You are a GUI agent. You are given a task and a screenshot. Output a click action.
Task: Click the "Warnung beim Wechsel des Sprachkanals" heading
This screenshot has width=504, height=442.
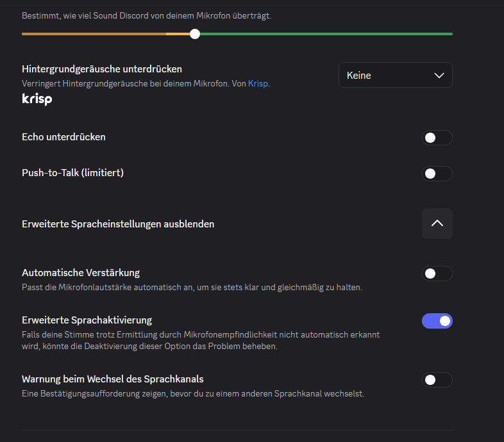(113, 379)
